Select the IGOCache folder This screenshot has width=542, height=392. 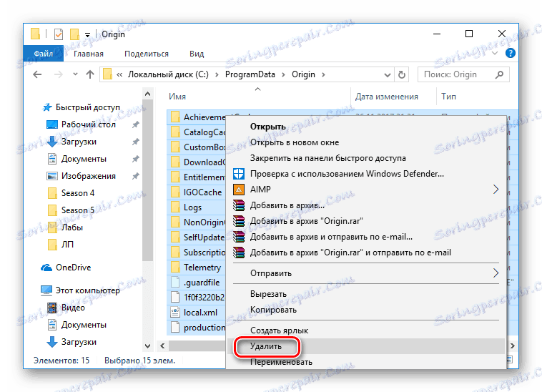pyautogui.click(x=197, y=192)
